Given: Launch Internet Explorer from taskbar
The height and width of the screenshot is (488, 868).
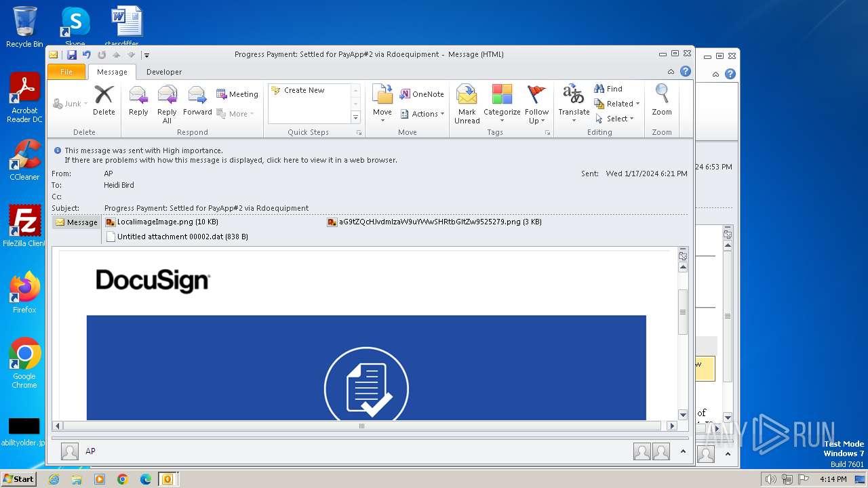Looking at the screenshot, I should pyautogui.click(x=54, y=479).
